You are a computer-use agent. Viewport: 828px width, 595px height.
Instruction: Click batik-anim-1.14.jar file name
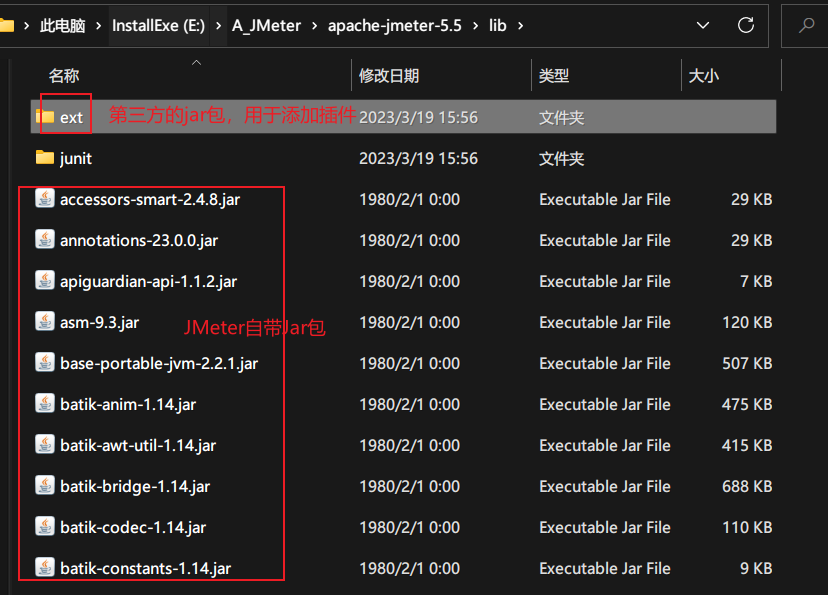128,404
